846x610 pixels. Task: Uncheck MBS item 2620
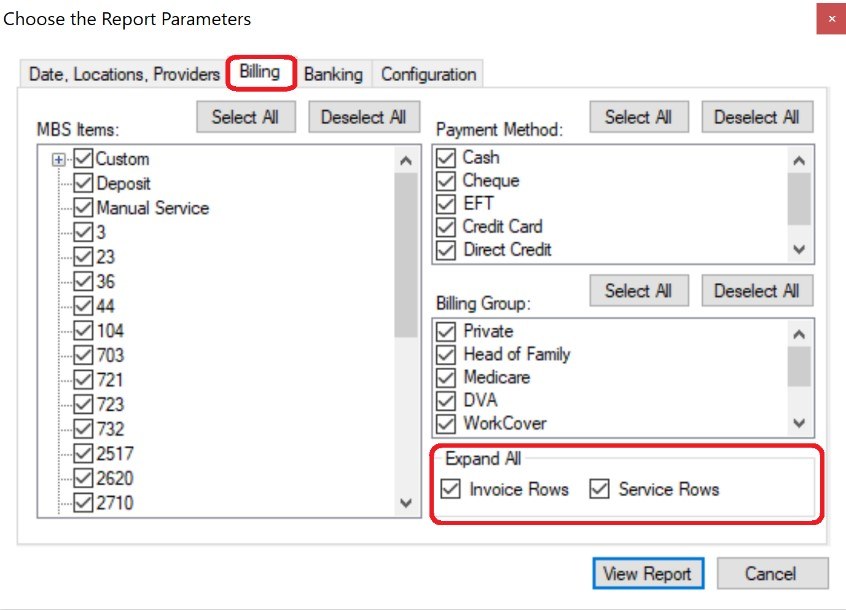point(83,478)
